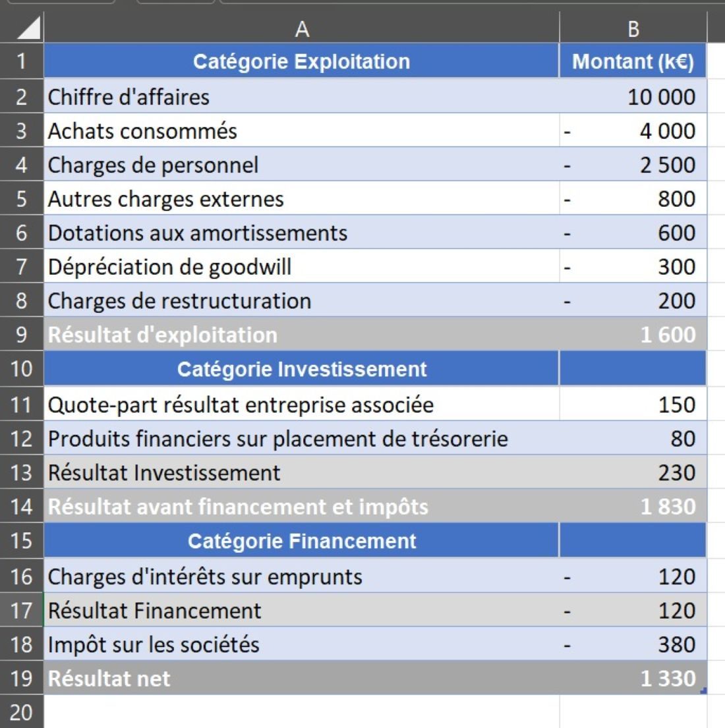This screenshot has height=728, width=725.
Task: Select column A header
Action: (302, 28)
